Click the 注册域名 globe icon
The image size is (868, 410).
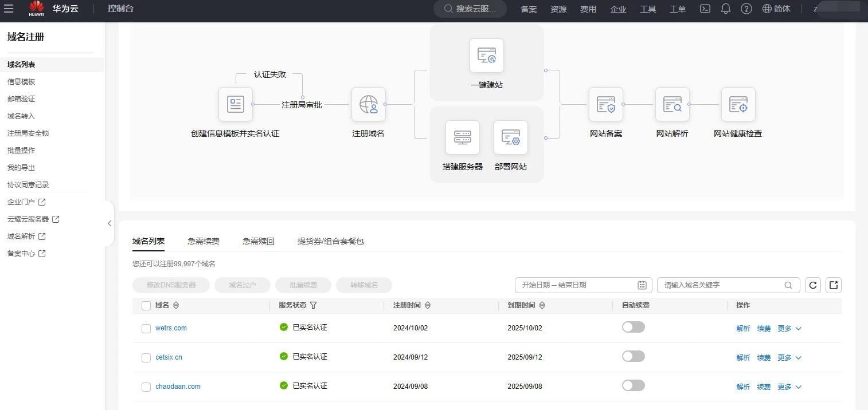[x=368, y=104]
